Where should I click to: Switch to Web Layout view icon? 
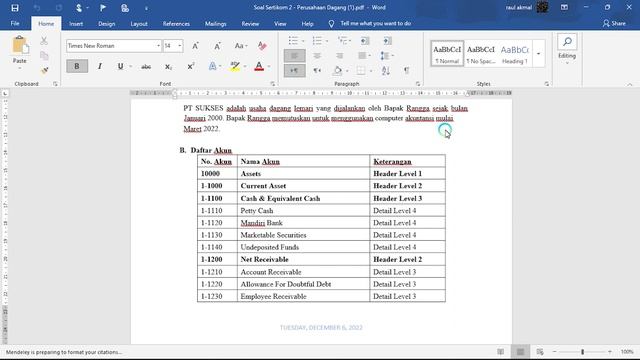coord(540,352)
